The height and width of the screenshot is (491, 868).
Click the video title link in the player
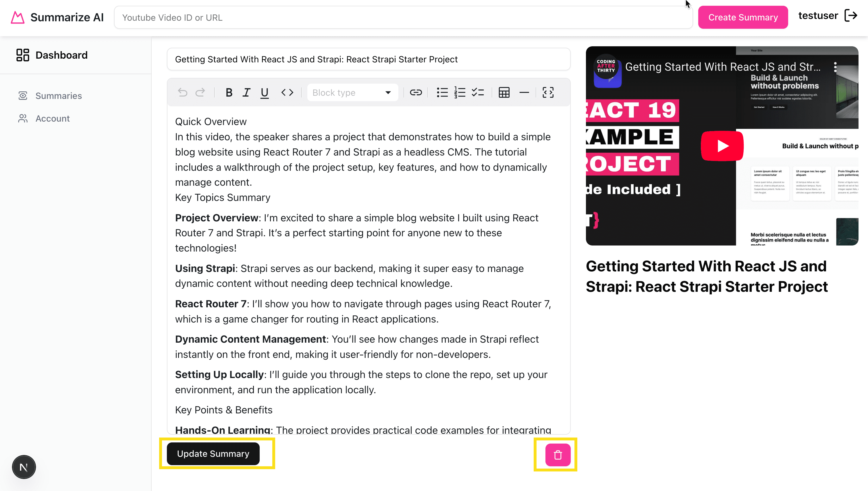(x=723, y=67)
